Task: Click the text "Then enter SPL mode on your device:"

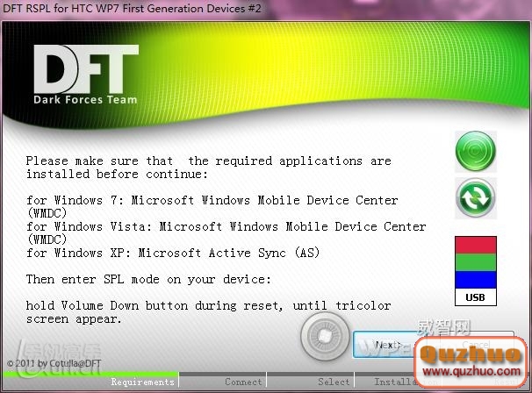Action: click(x=148, y=280)
